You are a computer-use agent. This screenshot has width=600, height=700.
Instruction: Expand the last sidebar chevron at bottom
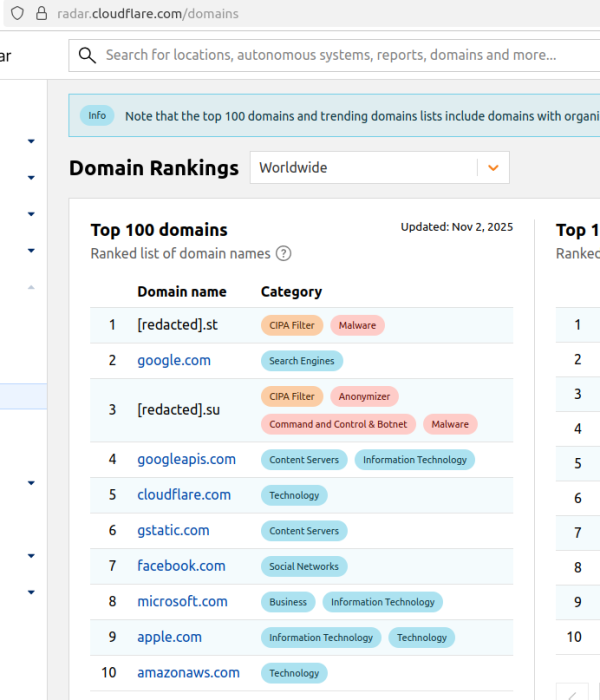point(31,592)
